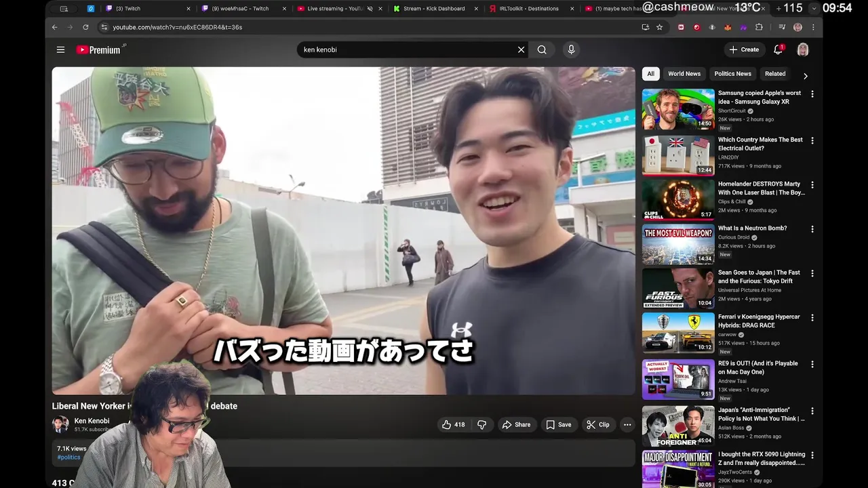Open the browser profile avatar in toolbar
The width and height of the screenshot is (868, 488).
coord(797,27)
